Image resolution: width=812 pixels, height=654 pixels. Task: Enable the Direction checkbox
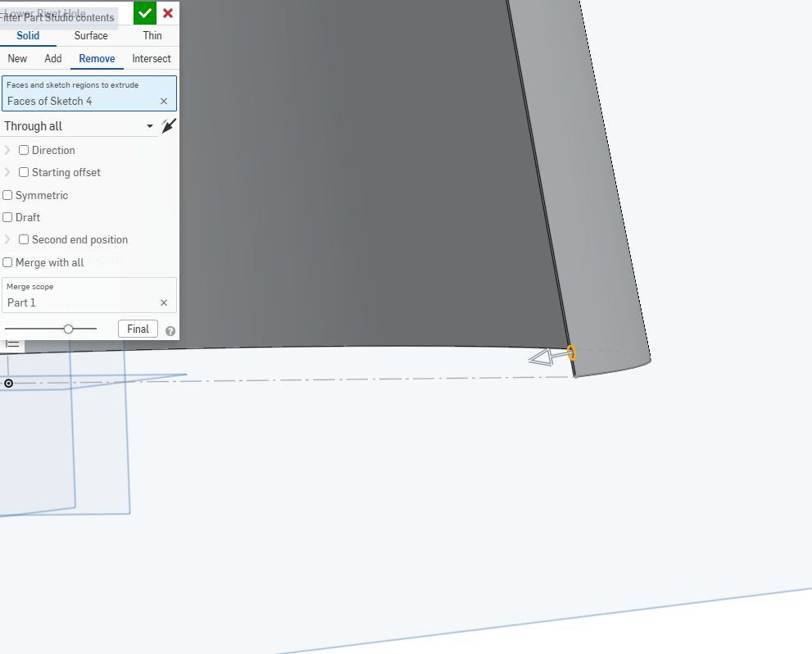[24, 150]
